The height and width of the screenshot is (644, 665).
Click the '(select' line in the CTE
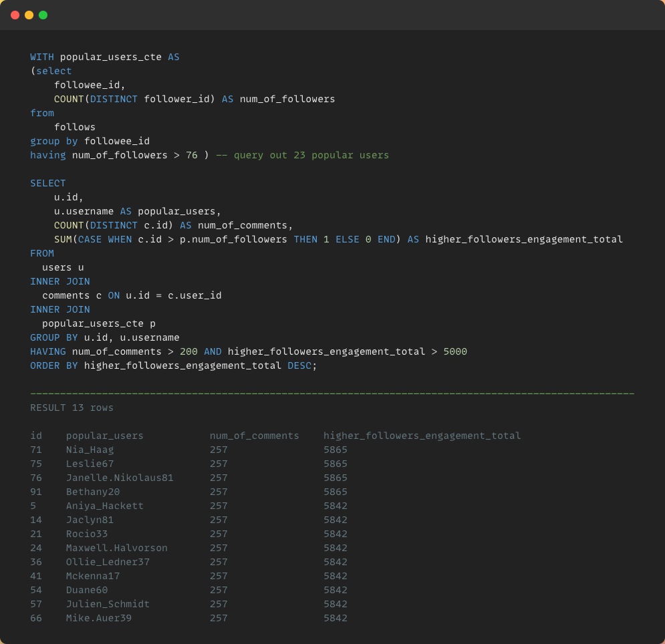click(51, 71)
